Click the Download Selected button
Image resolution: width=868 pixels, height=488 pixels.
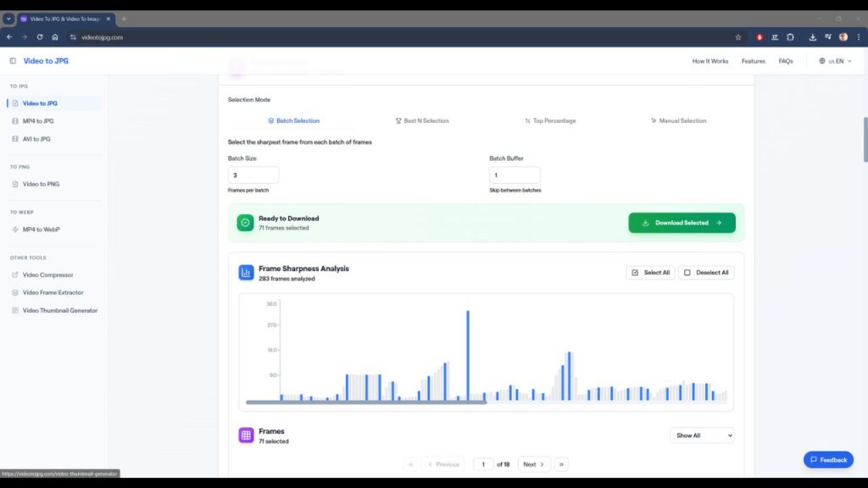pos(682,223)
